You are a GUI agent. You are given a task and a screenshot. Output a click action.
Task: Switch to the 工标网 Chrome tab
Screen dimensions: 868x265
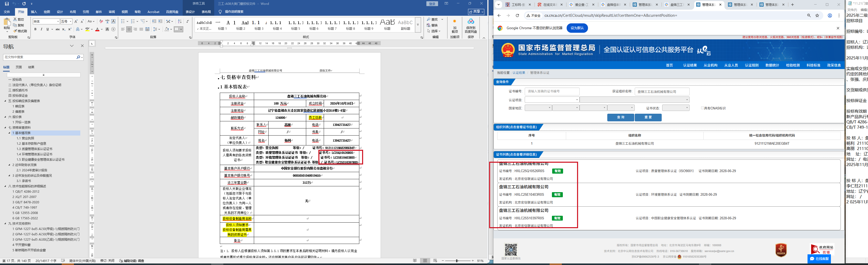click(x=519, y=5)
